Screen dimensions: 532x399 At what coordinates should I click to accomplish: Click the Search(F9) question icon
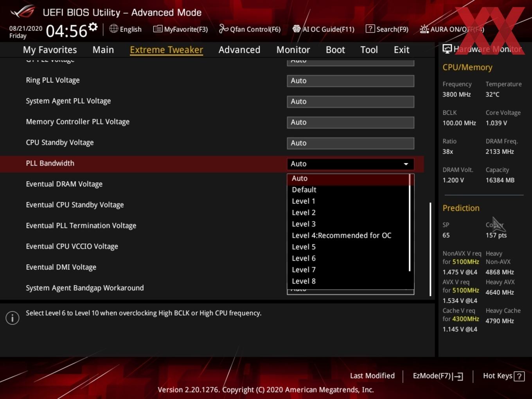370,29
